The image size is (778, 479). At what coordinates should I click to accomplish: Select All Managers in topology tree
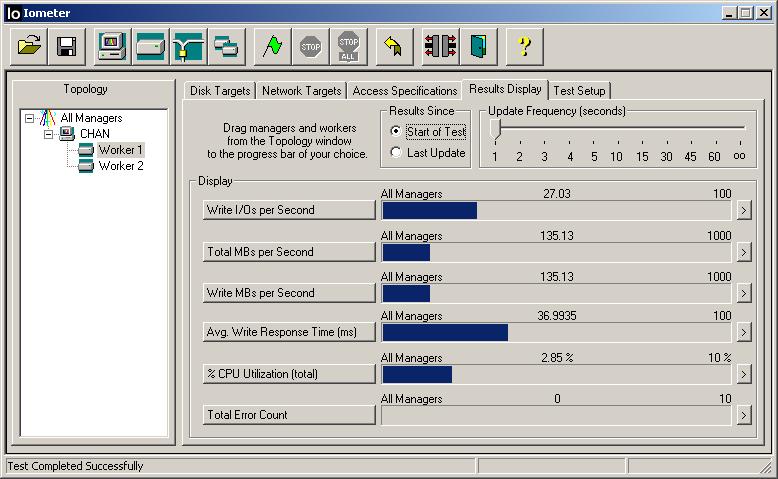91,118
